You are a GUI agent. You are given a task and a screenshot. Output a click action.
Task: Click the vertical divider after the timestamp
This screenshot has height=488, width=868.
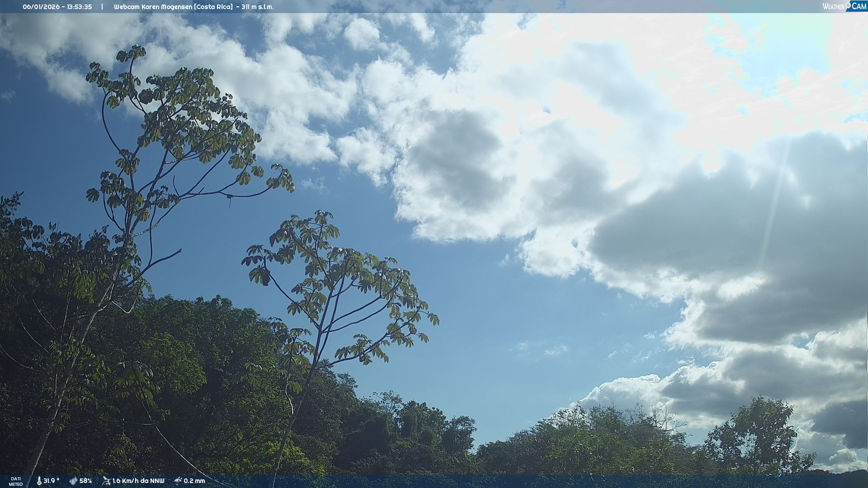tap(102, 7)
